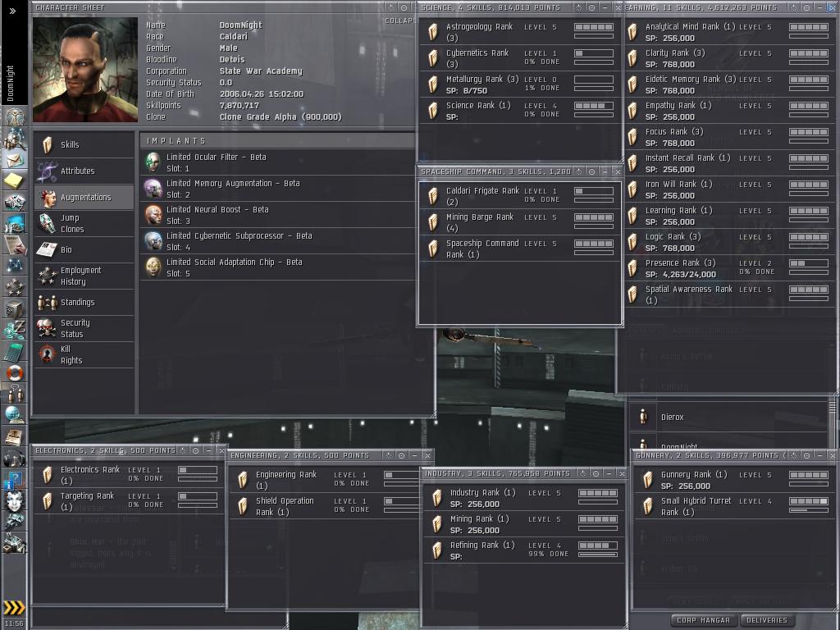
Task: Select the Eidetic Memory Rank skill row
Action: coord(729,84)
